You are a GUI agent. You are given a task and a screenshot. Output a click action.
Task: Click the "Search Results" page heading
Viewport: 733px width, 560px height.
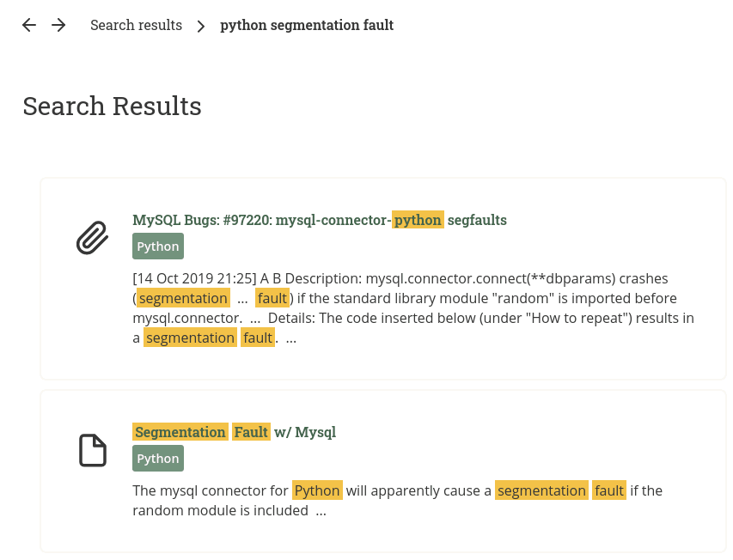coord(112,107)
